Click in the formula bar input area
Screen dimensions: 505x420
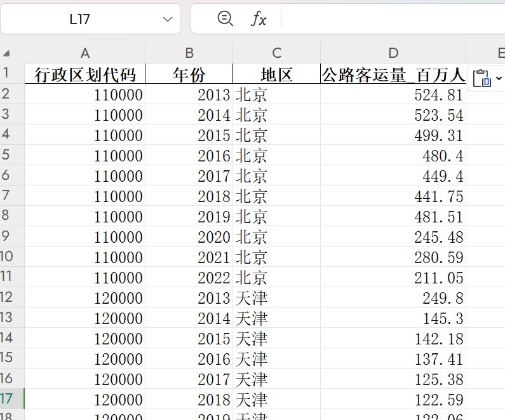click(x=393, y=19)
